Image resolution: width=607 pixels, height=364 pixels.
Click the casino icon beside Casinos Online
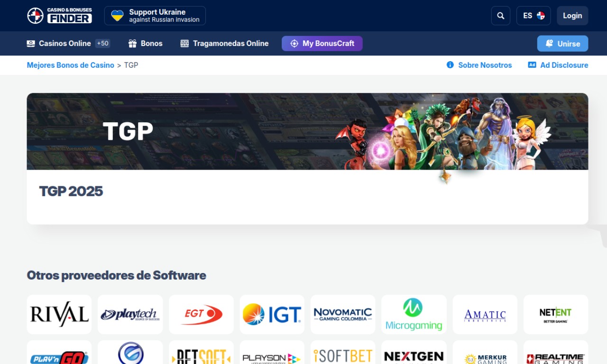coord(31,44)
